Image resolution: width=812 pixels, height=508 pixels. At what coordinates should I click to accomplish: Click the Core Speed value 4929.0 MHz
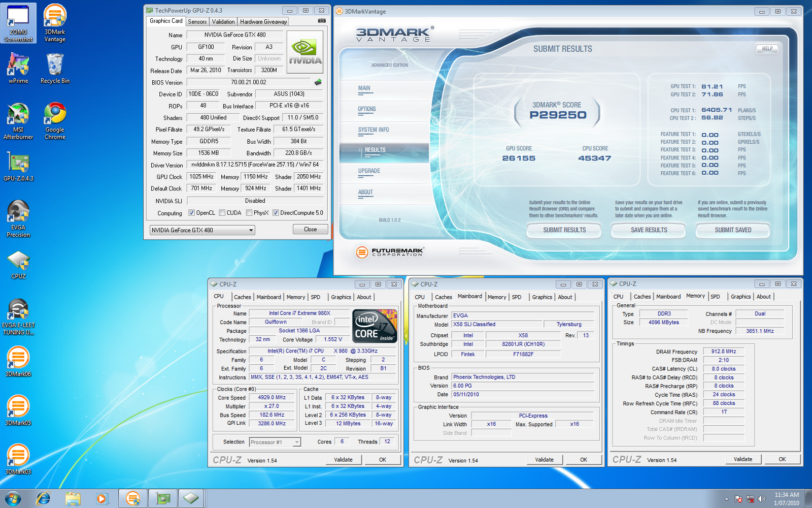click(272, 398)
